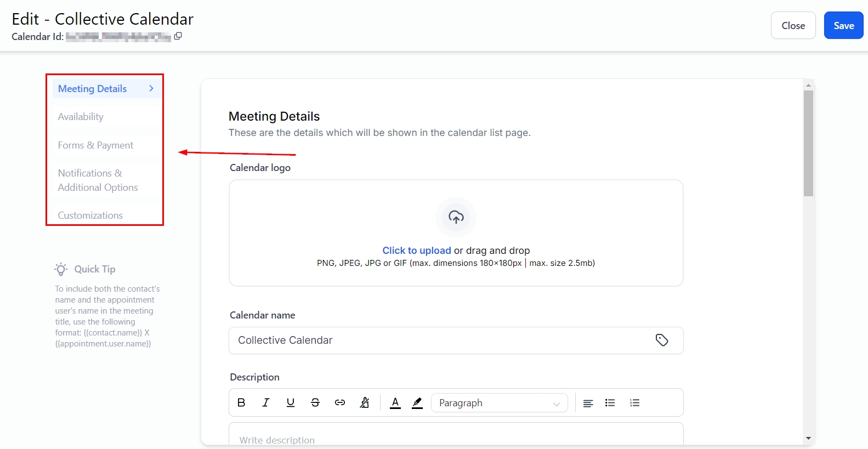The height and width of the screenshot is (449, 868).
Task: Apply strikethrough in Description toolbar
Action: (x=315, y=402)
